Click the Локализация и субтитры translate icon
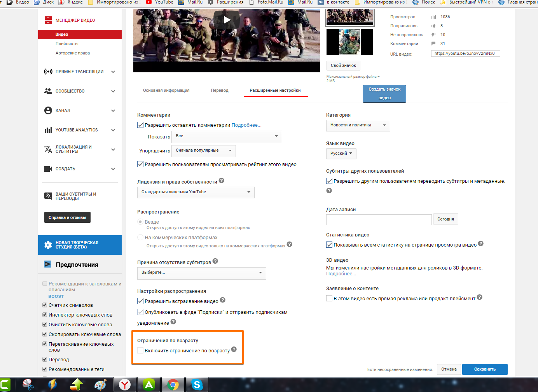 pos(48,149)
